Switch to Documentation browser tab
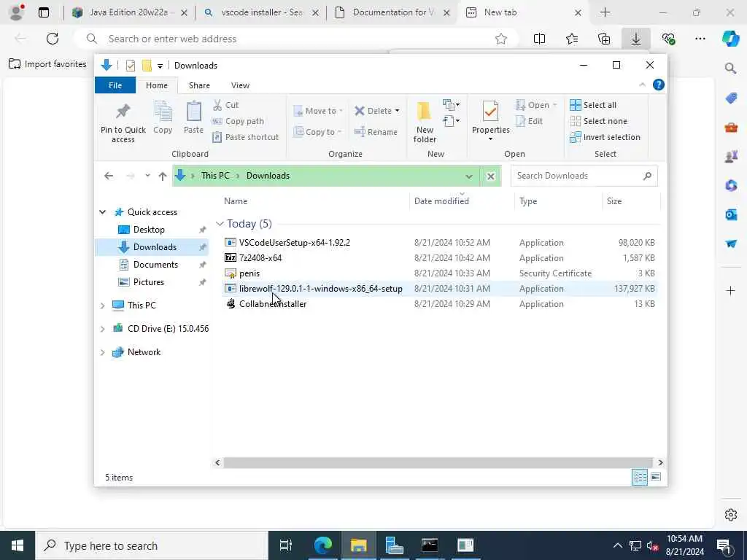This screenshot has width=747, height=560. (x=392, y=12)
